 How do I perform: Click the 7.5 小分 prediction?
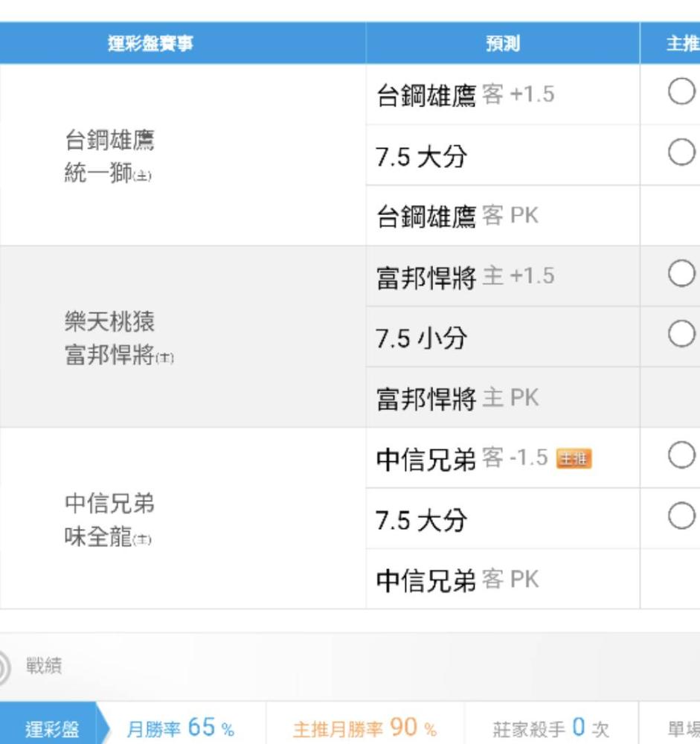point(421,338)
